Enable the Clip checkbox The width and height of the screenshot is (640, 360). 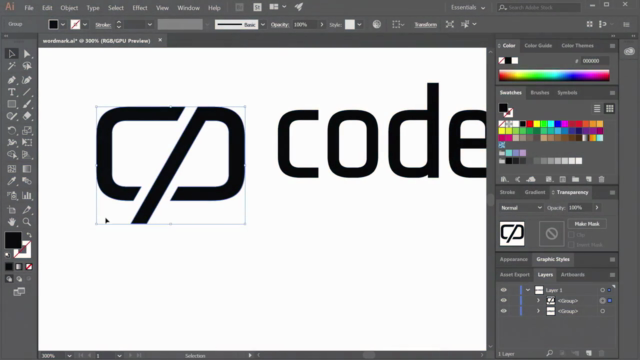tap(571, 235)
